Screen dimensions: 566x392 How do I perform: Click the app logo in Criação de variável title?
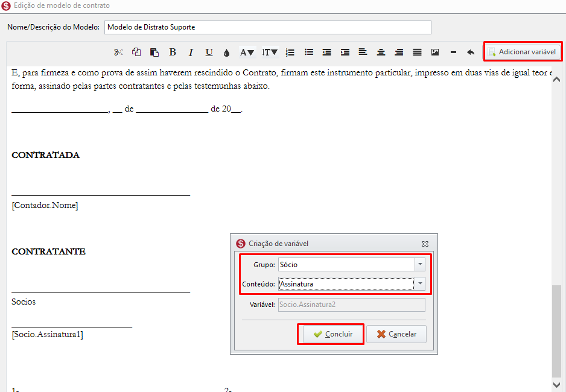pos(241,244)
